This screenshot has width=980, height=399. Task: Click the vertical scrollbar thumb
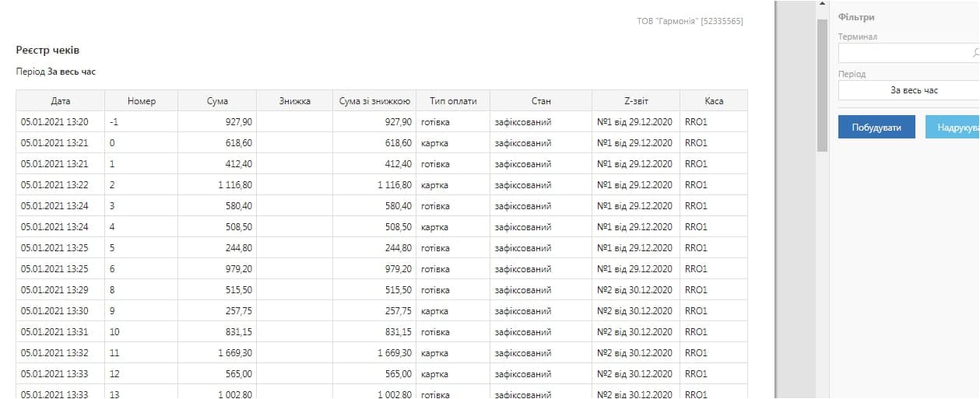pyautogui.click(x=822, y=86)
